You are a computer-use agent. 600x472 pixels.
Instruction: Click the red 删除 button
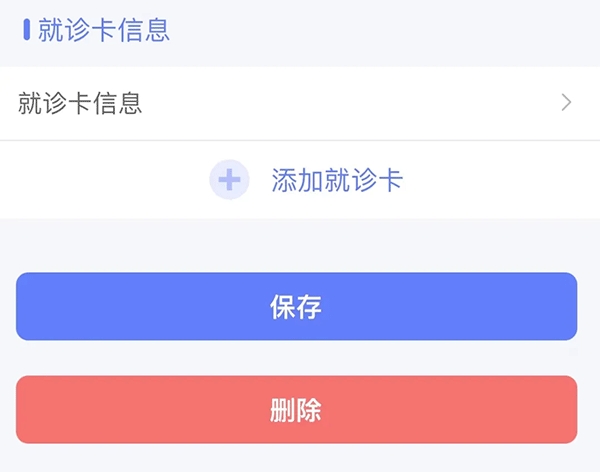point(297,410)
